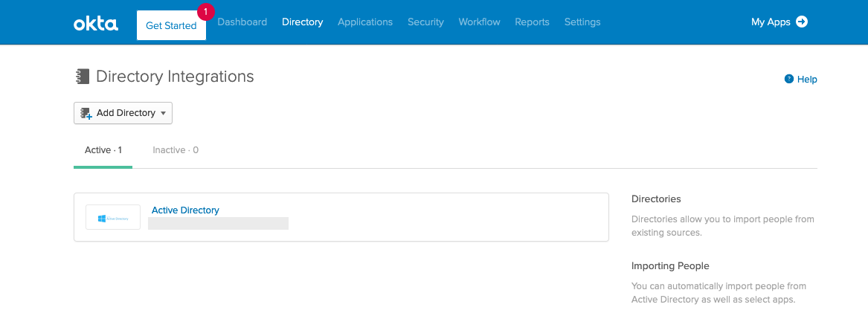Click the redacted gray bar under Active Directory
Image resolution: width=868 pixels, height=316 pixels.
coord(218,224)
